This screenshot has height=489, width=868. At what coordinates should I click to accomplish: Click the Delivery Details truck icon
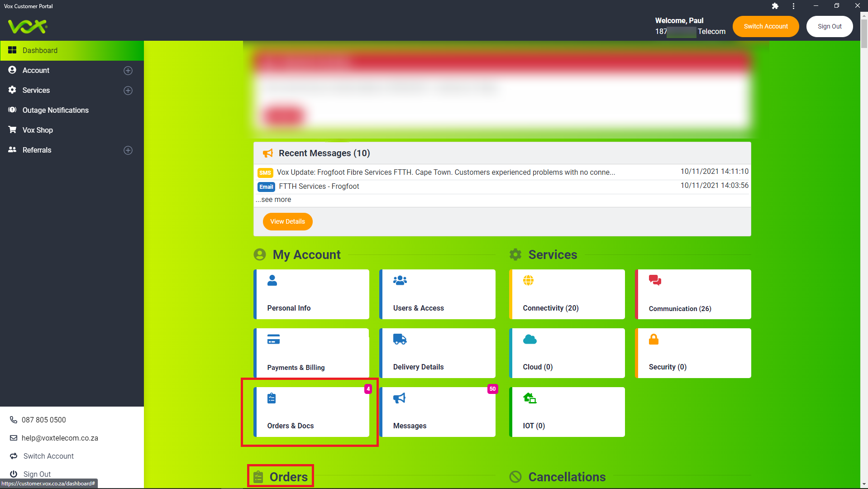click(400, 339)
